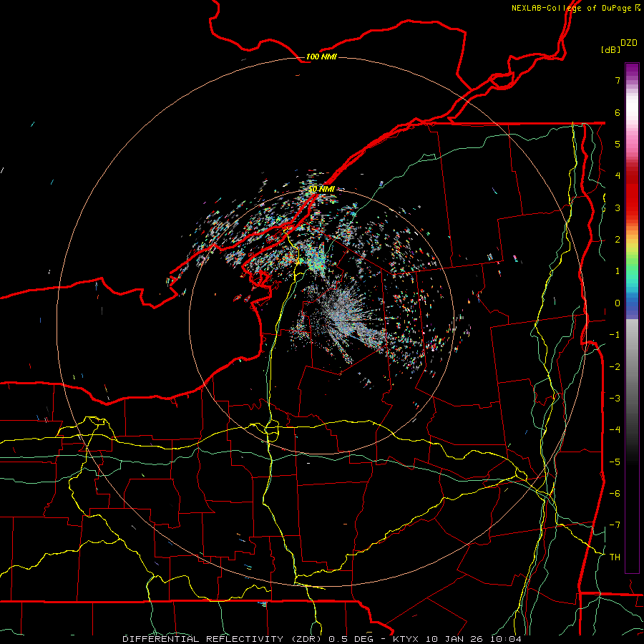
Task: Click the TH threshold label on scale
Action: click(x=615, y=557)
